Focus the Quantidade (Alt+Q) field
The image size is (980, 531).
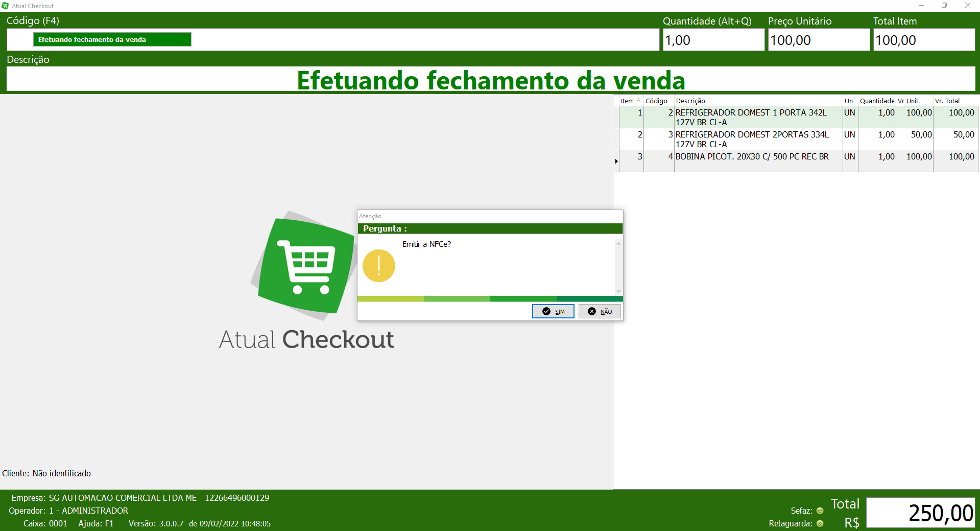713,39
